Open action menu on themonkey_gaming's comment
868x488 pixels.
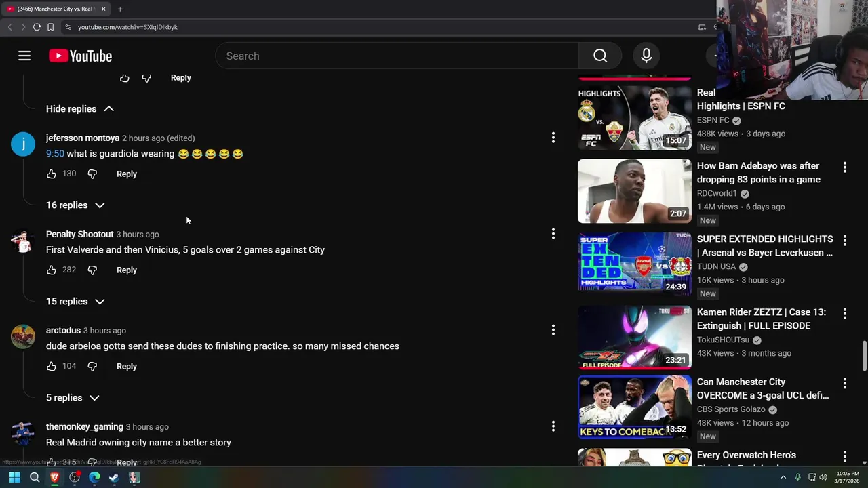[553, 426]
